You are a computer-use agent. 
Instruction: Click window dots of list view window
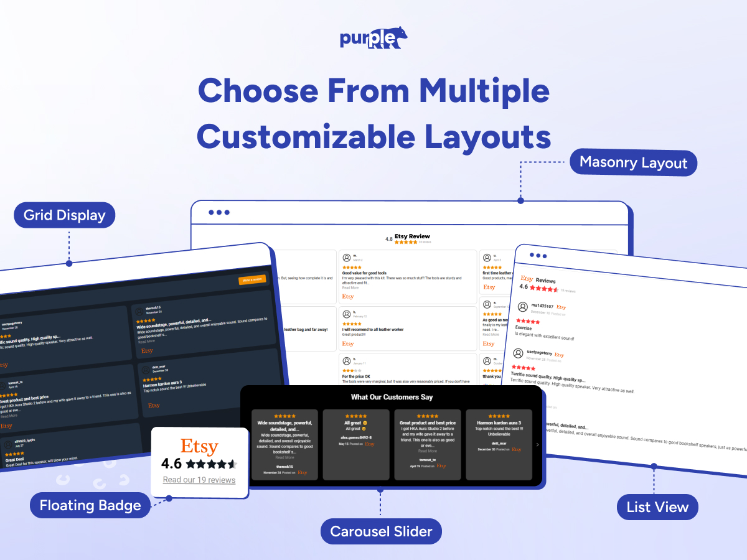(538, 255)
